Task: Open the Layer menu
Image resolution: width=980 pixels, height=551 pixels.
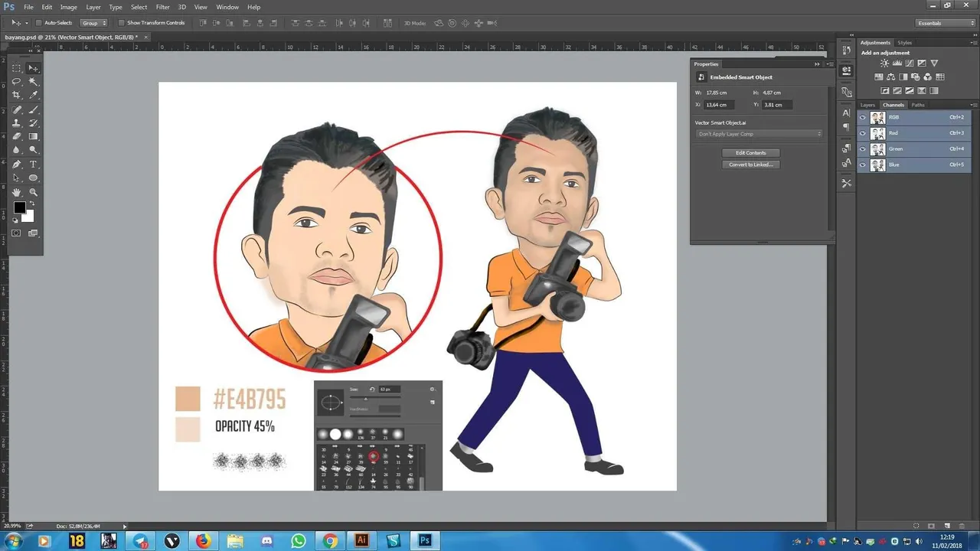Action: coord(93,7)
